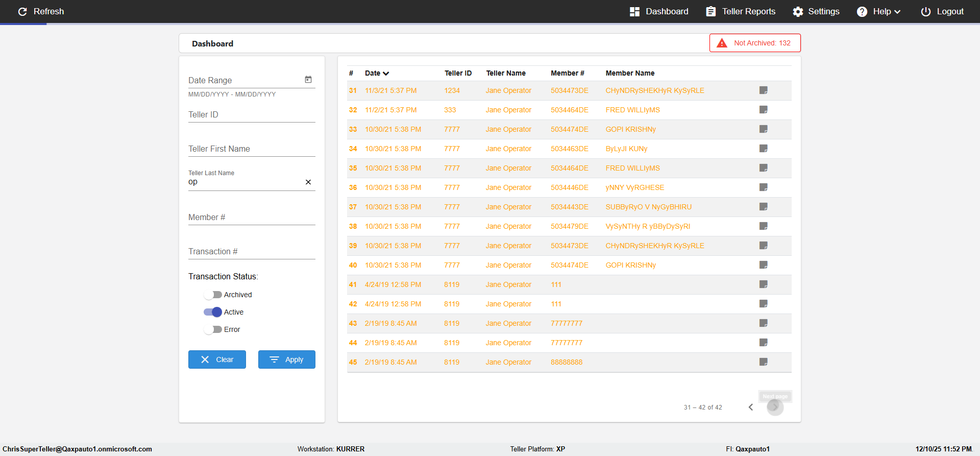Select member name ByLyJI KUNy
The image size is (980, 456).
(626, 149)
